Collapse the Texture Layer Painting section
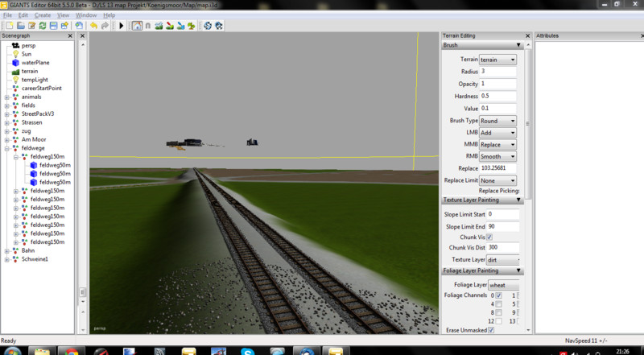644x355 pixels. coord(518,200)
